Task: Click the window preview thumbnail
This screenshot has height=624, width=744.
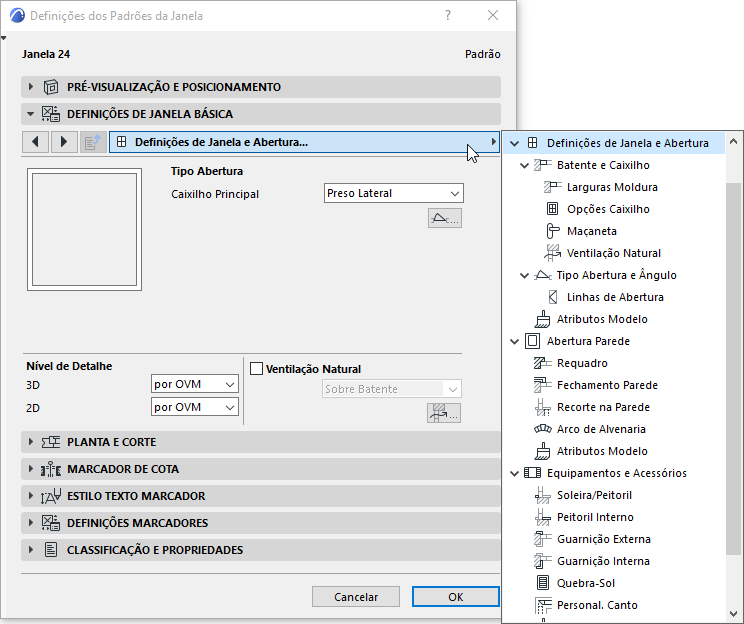Action: tap(84, 229)
